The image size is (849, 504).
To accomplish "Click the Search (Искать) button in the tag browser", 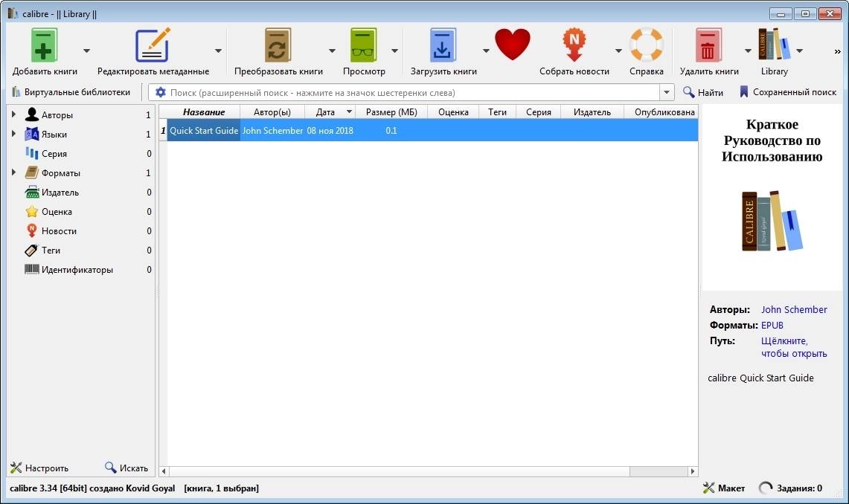I will [x=126, y=468].
